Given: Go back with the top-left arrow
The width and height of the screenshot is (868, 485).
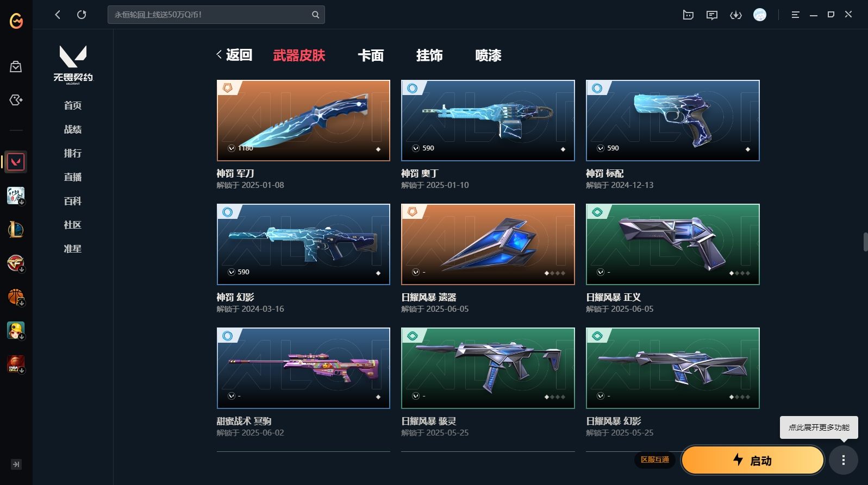Looking at the screenshot, I should (58, 15).
